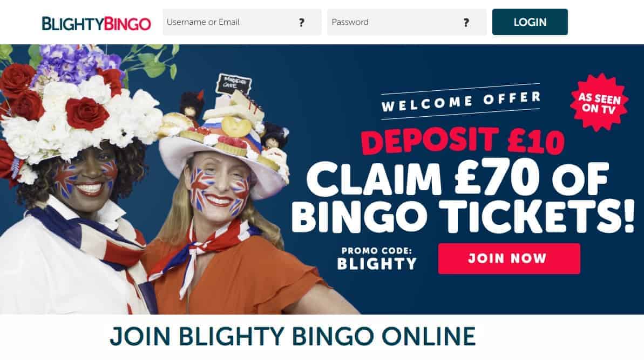The height and width of the screenshot is (360, 644).
Task: Focus the Username or Email input field
Action: [x=242, y=22]
